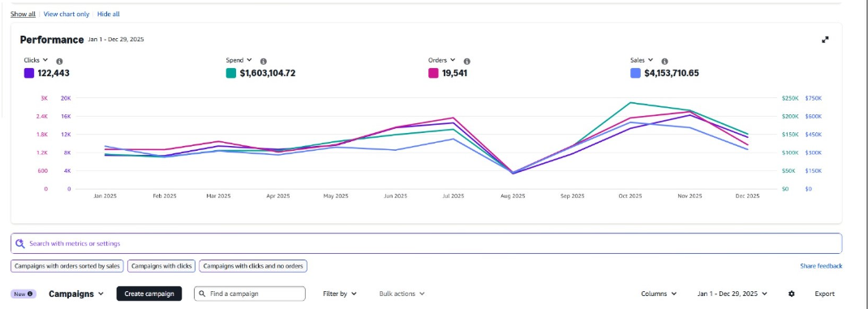The image size is (868, 309).
Task: Click the Nov 2025 axis label
Action: coord(690,196)
